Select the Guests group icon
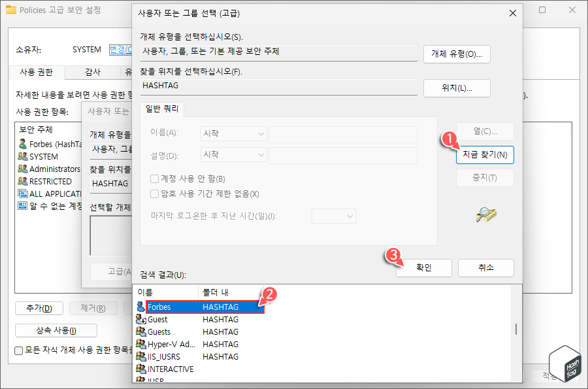 point(141,331)
